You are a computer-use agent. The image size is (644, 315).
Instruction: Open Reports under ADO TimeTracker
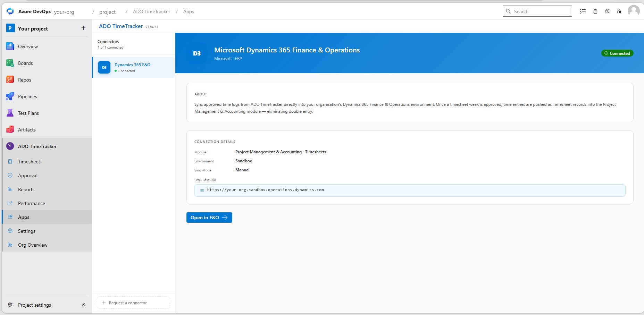coord(47,189)
